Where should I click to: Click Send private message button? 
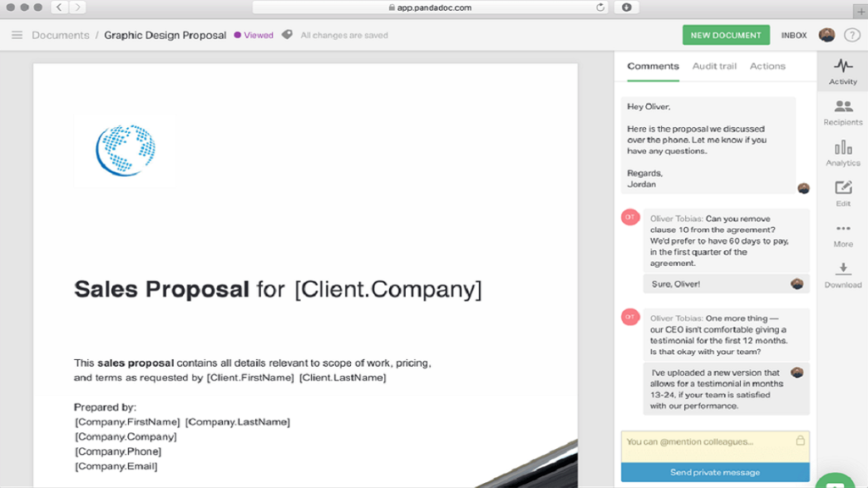[715, 472]
